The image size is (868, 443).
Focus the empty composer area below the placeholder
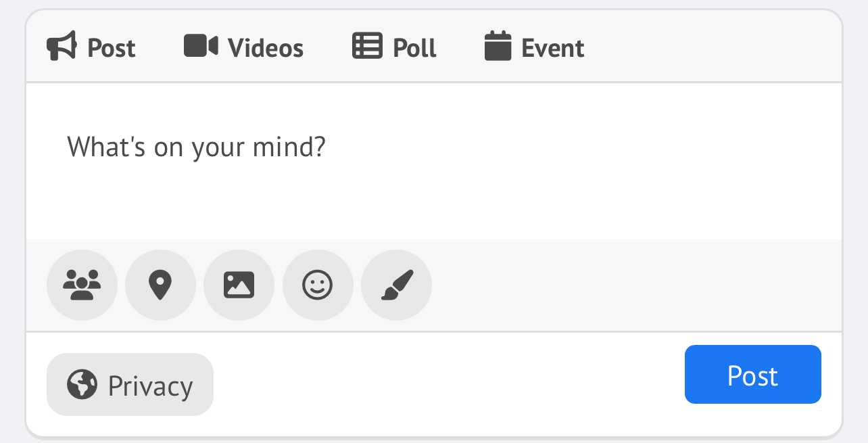433,203
